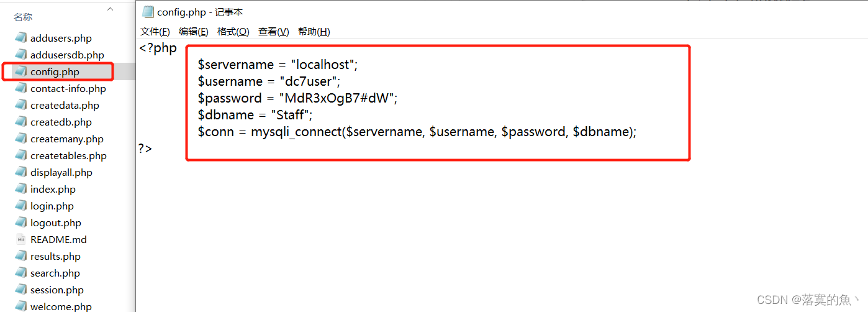Click the config.php file icon in list
This screenshot has width=868, height=312.
point(21,71)
